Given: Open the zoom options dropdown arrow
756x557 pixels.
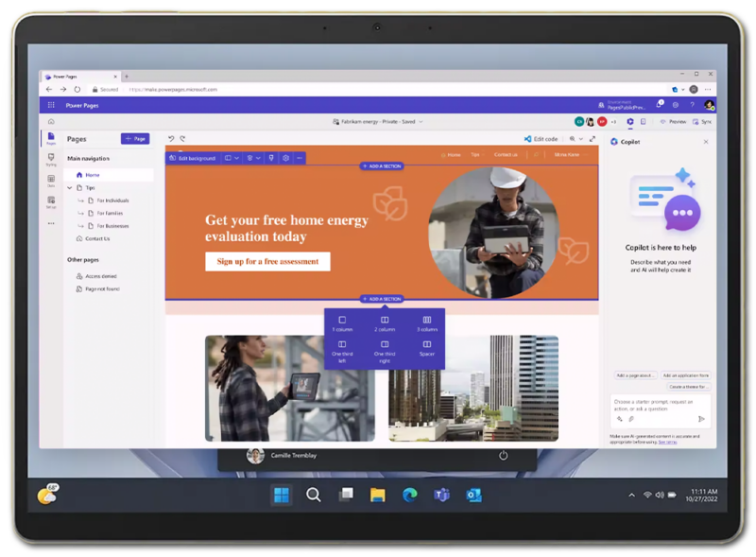Looking at the screenshot, I should [581, 139].
